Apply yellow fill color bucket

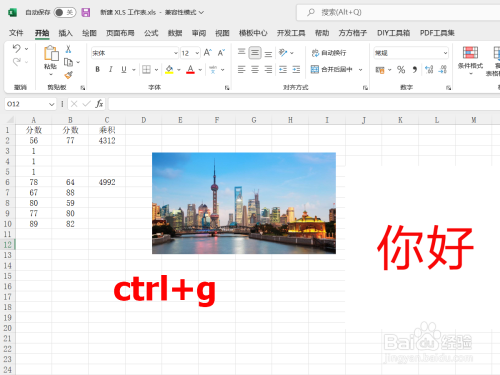point(169,69)
